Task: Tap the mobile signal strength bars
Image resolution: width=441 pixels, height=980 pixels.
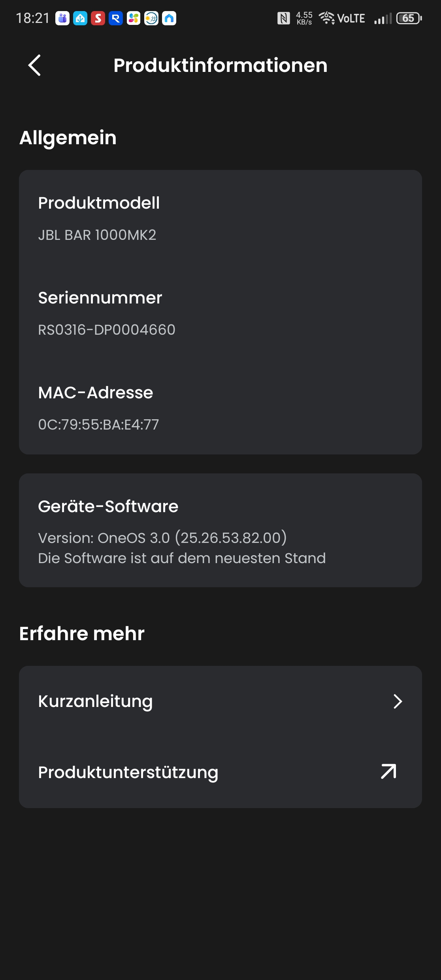Action: point(383,18)
